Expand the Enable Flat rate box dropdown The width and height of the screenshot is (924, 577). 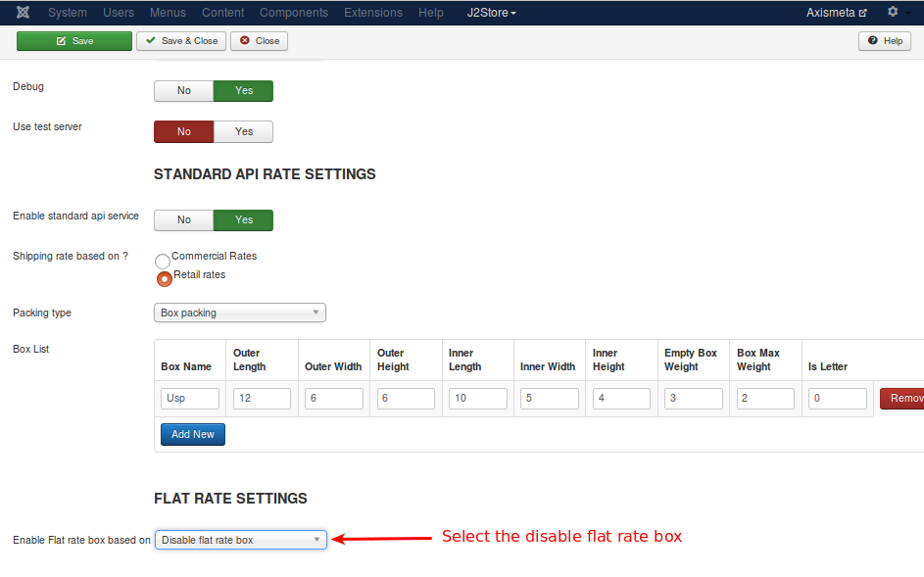click(x=240, y=540)
